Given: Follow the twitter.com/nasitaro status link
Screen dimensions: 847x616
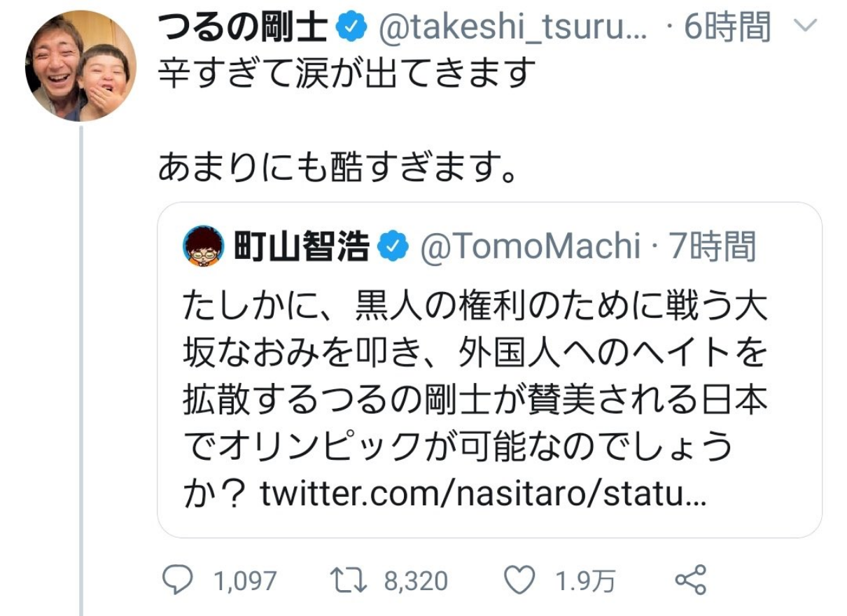Looking at the screenshot, I should pos(484,495).
